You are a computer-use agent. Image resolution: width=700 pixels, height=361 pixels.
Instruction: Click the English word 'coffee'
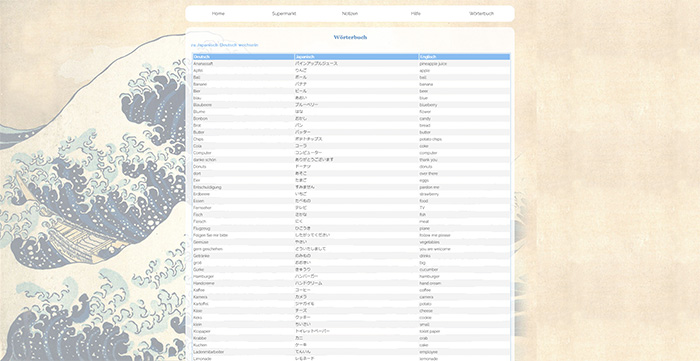coord(425,290)
